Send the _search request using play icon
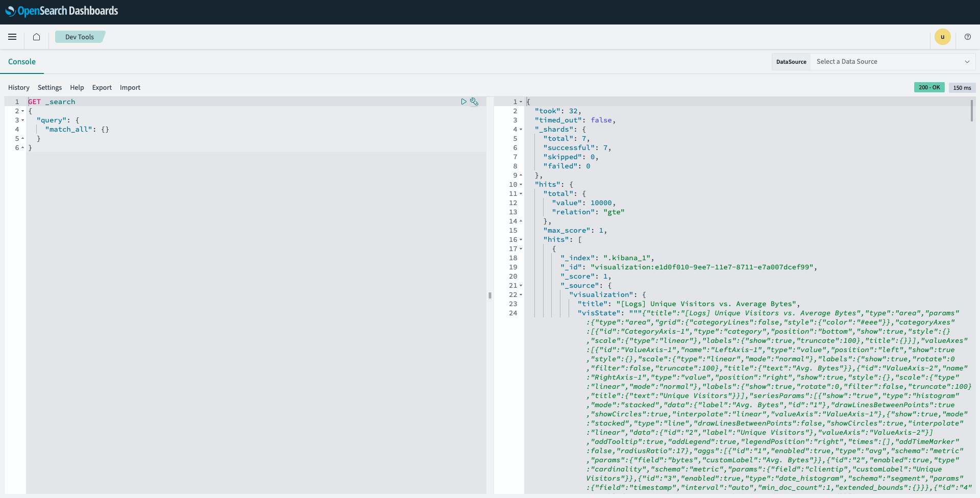The width and height of the screenshot is (980, 498). [464, 102]
